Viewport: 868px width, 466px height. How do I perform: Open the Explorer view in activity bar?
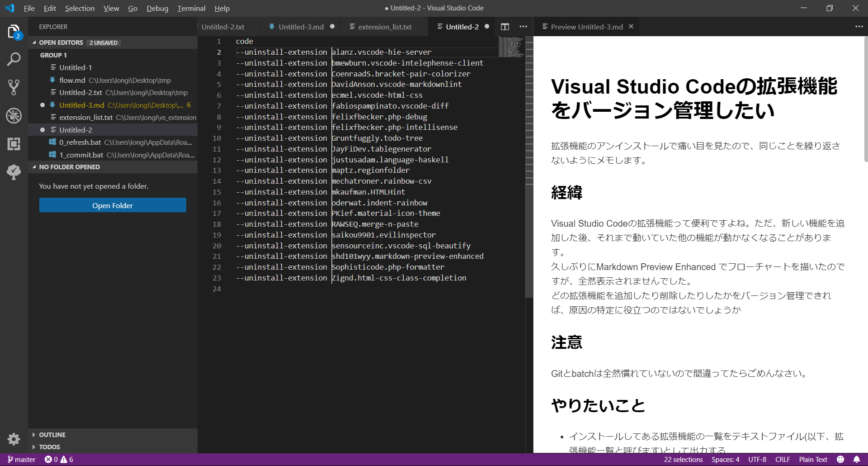pos(14,32)
